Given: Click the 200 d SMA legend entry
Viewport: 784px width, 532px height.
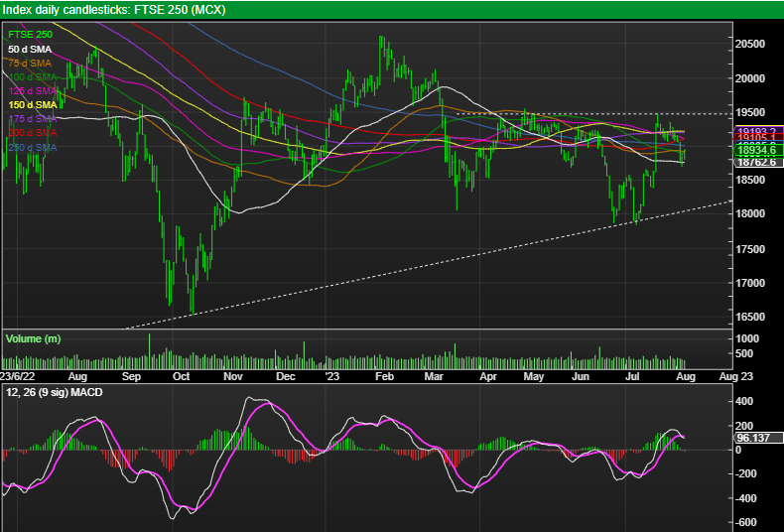Looking at the screenshot, I should [33, 133].
